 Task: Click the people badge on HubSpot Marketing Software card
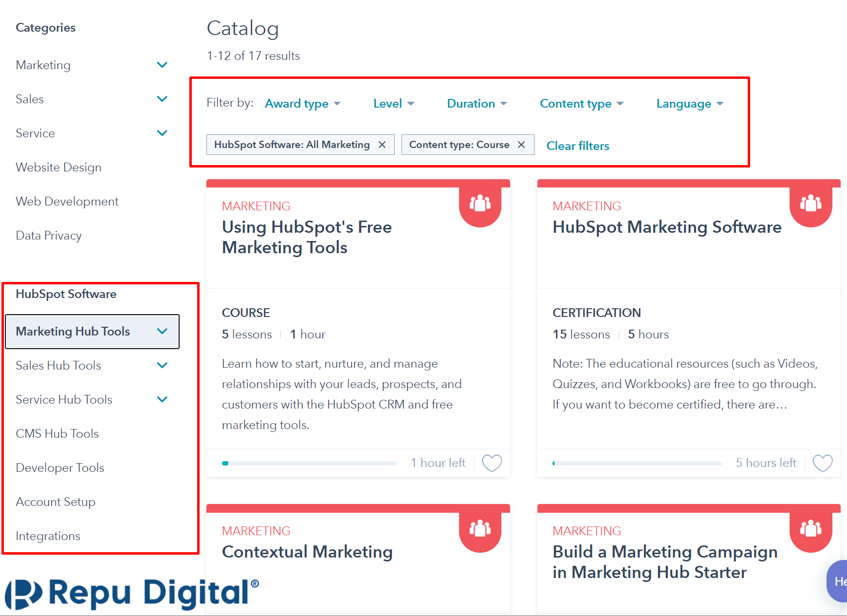coord(811,204)
